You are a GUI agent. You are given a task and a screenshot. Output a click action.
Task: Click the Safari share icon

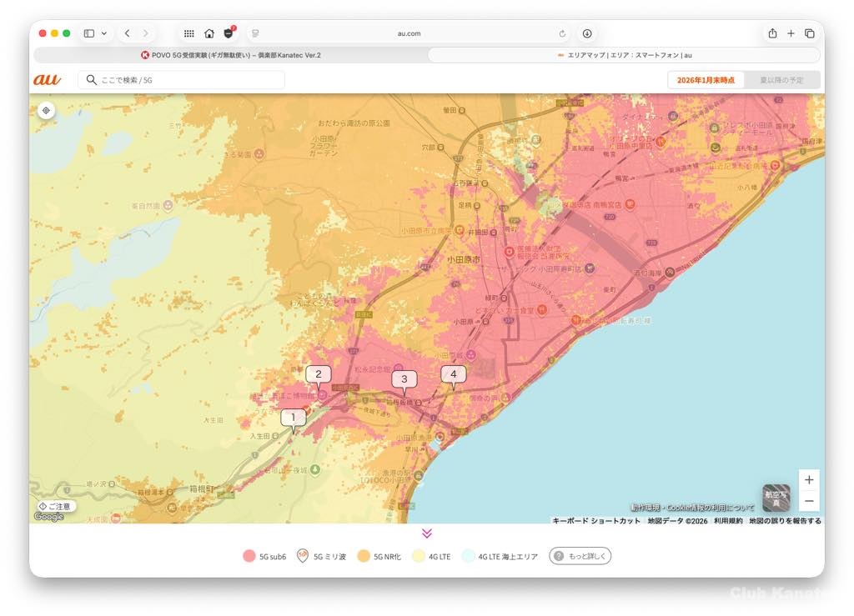tap(772, 33)
